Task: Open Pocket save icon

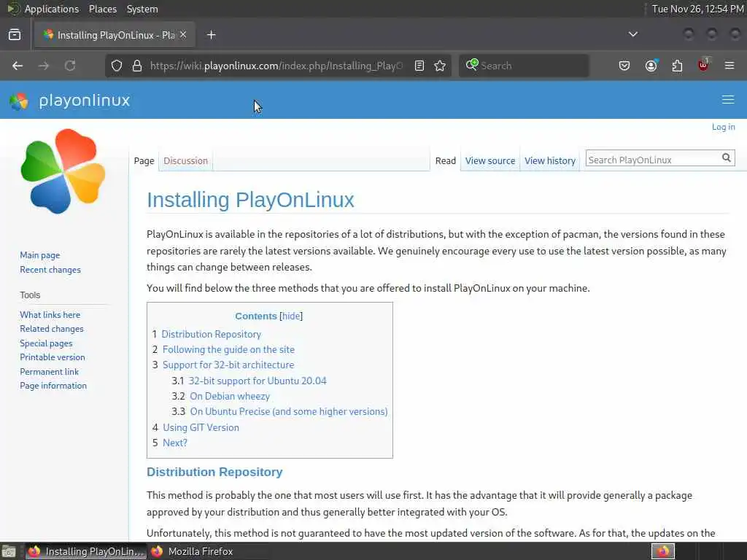Action: click(x=624, y=66)
